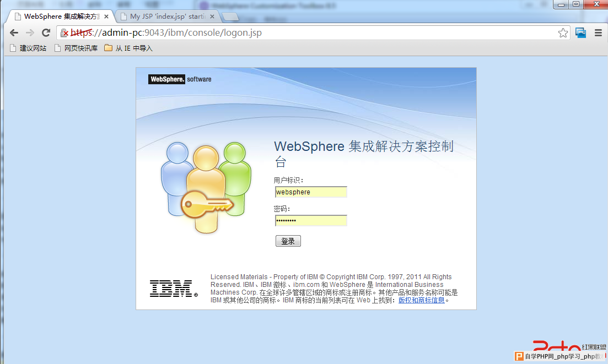Click the IBM logo
This screenshot has height=364, width=608.
pos(174,289)
